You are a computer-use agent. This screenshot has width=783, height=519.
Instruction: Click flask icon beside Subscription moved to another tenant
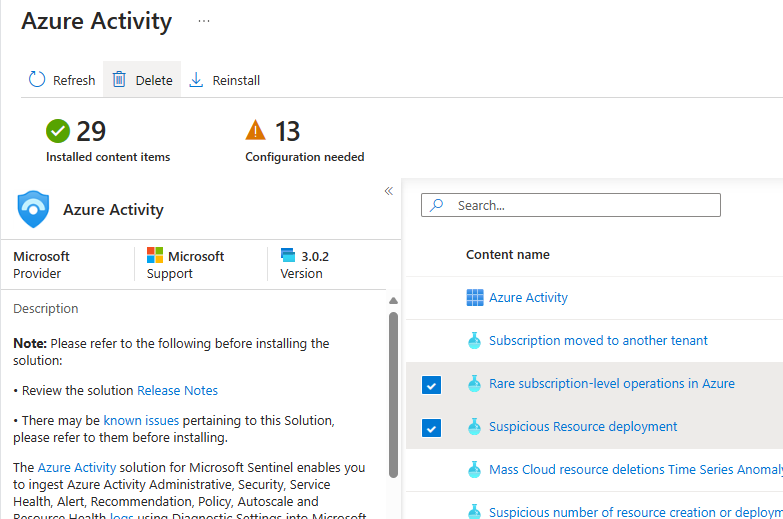click(475, 340)
